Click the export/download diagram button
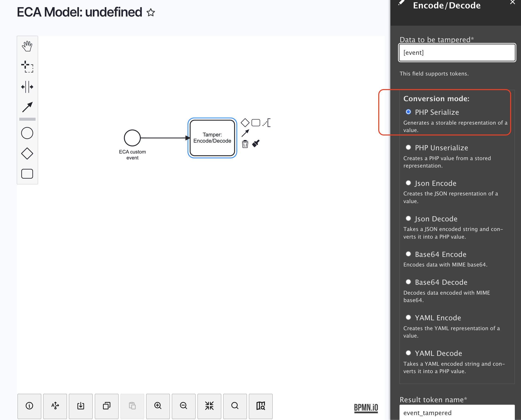 tap(81, 406)
